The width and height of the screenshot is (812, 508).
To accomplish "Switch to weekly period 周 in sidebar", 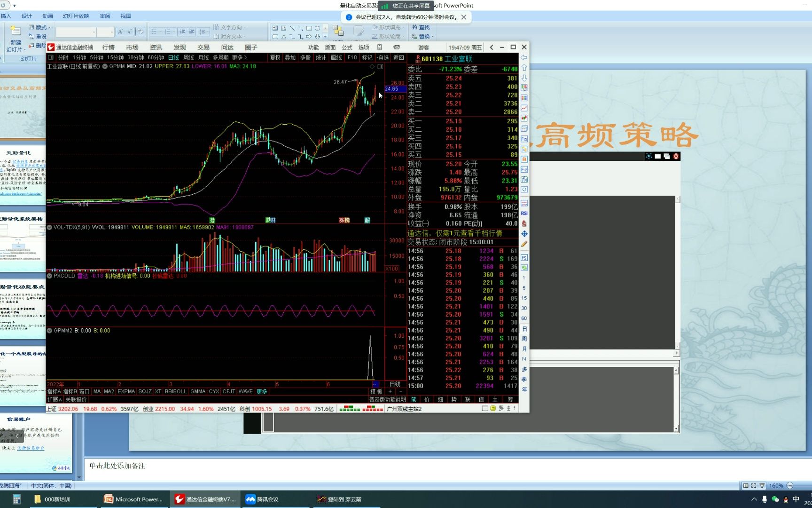I will [x=524, y=339].
